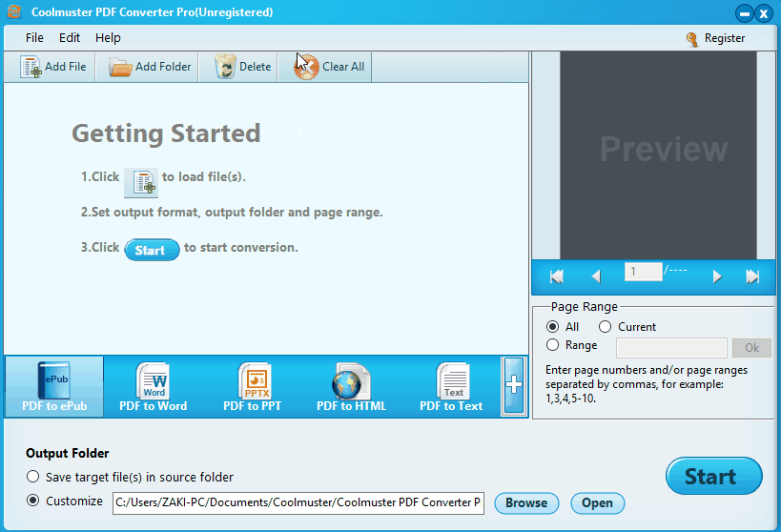Viewport: 781px width, 532px height.
Task: Click the load file icon in Getting Started
Action: coord(141,183)
